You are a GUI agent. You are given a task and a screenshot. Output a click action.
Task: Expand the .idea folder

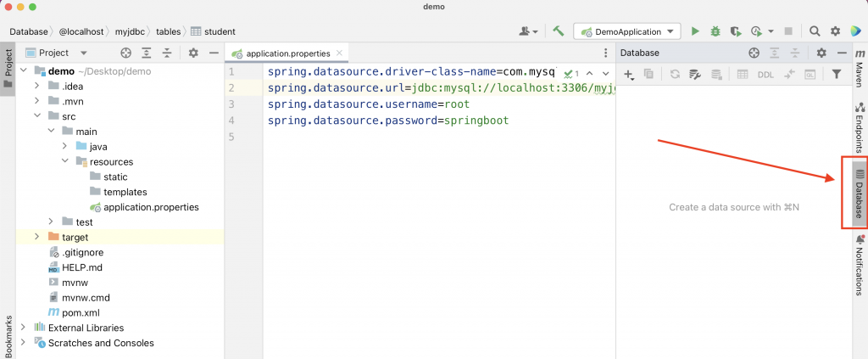(x=37, y=86)
